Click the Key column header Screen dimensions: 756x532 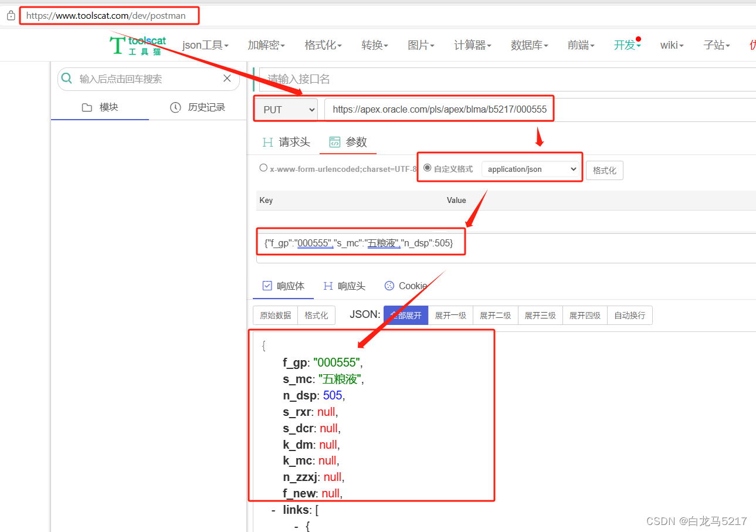coord(266,201)
